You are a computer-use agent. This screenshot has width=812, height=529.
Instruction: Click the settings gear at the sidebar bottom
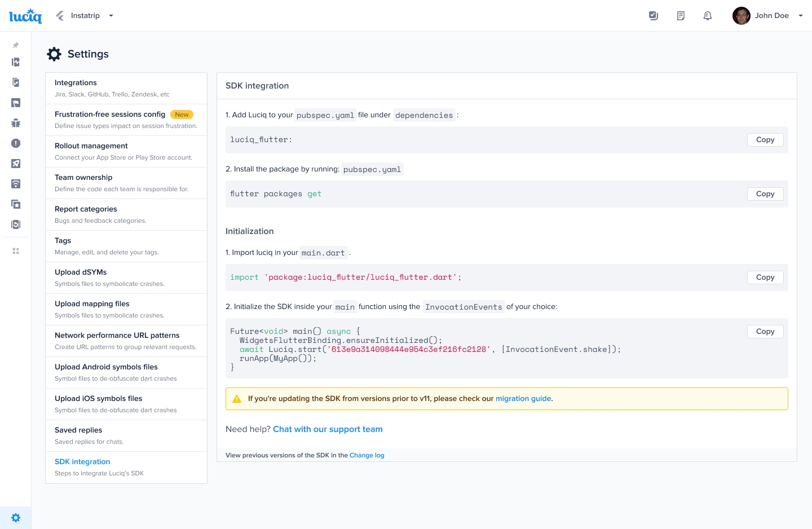tap(16, 518)
